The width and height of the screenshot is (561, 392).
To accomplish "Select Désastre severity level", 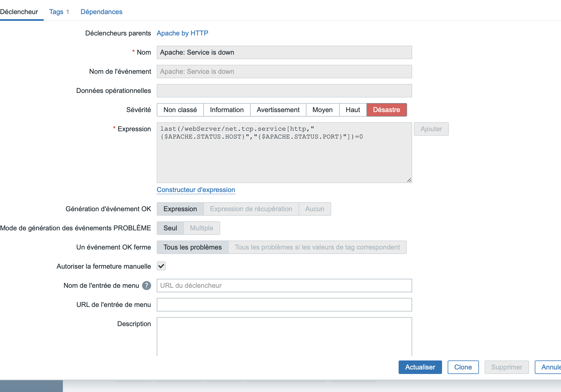I will 386,110.
